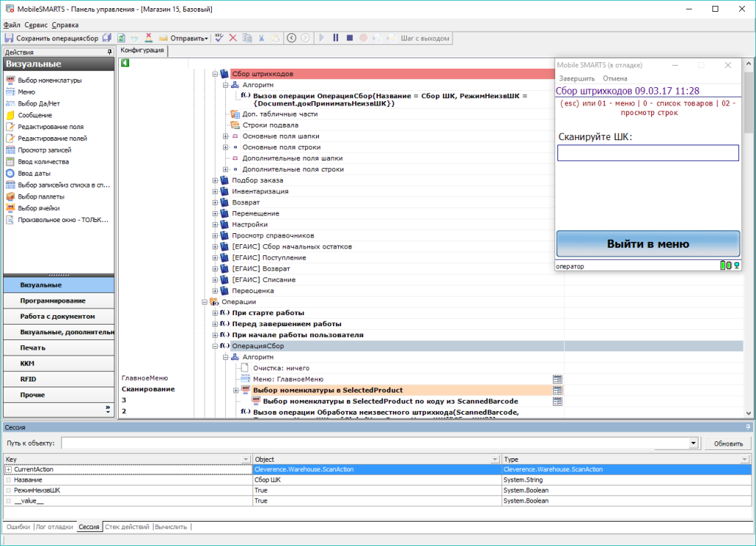Click the Путь к объекту input field
The height and width of the screenshot is (546, 756).
375,443
